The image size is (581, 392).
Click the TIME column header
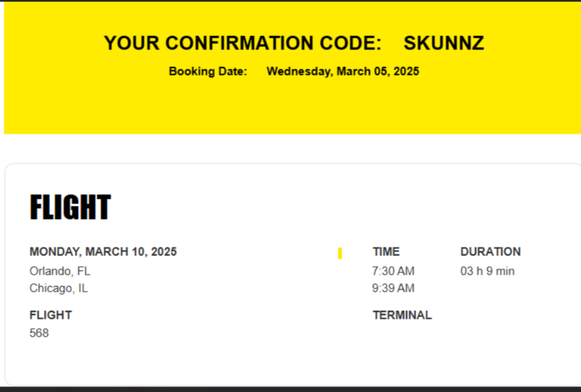point(386,252)
